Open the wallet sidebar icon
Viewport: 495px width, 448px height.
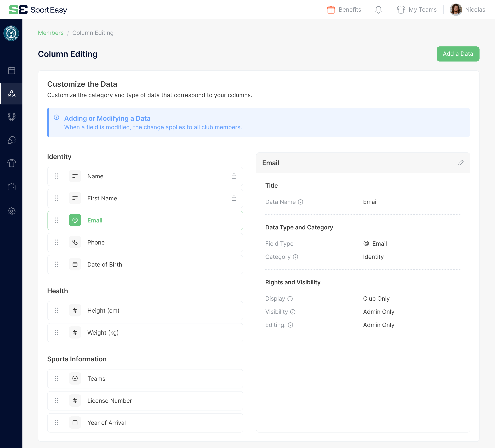11,187
